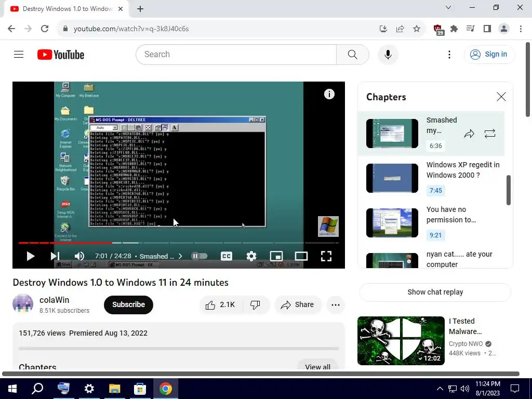The image size is (532, 399).
Task: Switch to miniplayer mode
Action: 276,256
